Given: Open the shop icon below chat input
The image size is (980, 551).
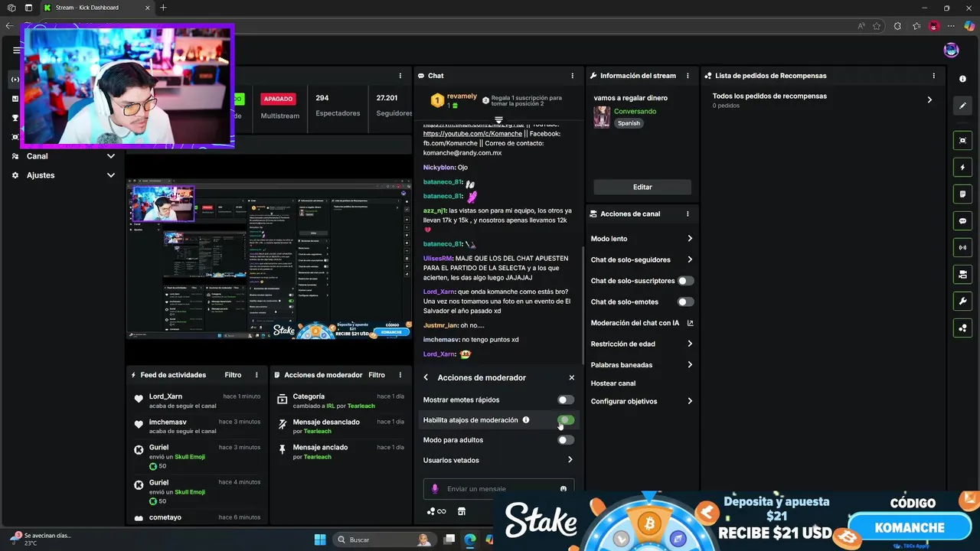Looking at the screenshot, I should pos(462,512).
